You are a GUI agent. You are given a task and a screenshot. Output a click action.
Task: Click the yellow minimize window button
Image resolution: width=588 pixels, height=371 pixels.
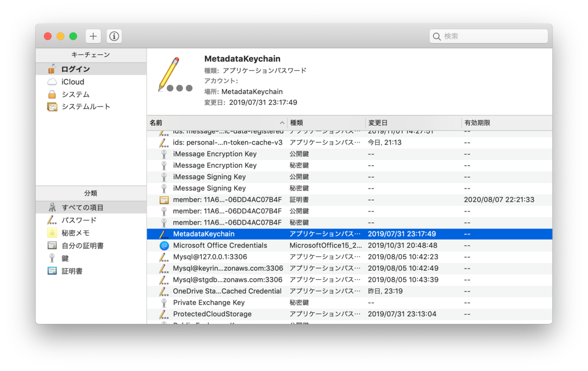[x=60, y=36]
